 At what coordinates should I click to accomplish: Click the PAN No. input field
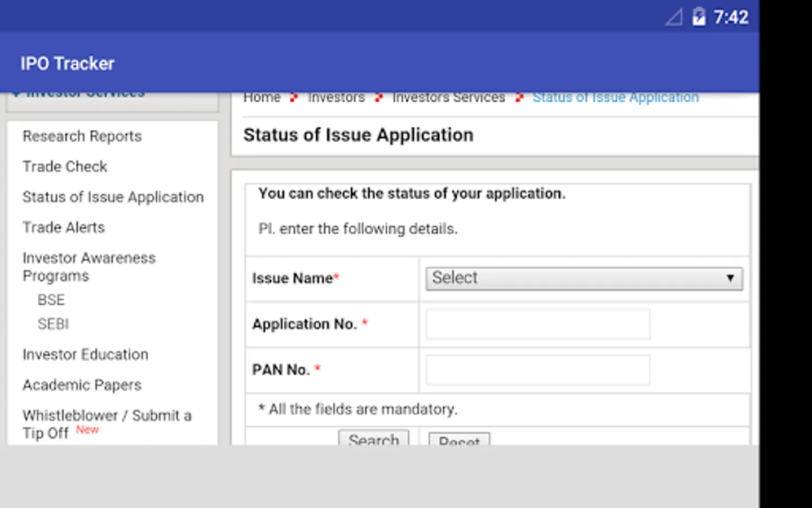click(537, 370)
